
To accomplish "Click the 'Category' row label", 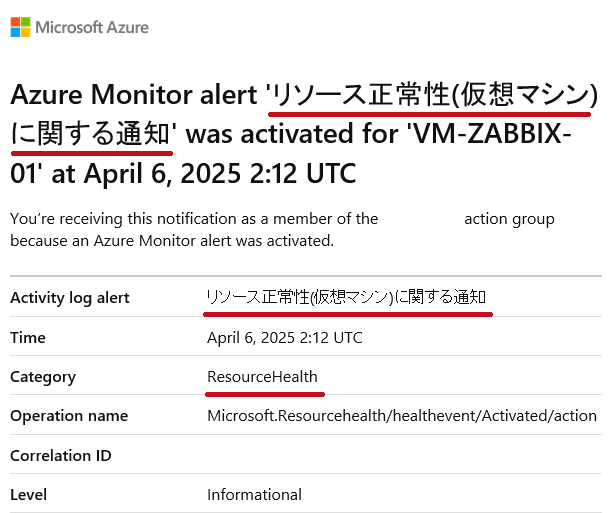I will pyautogui.click(x=43, y=377).
